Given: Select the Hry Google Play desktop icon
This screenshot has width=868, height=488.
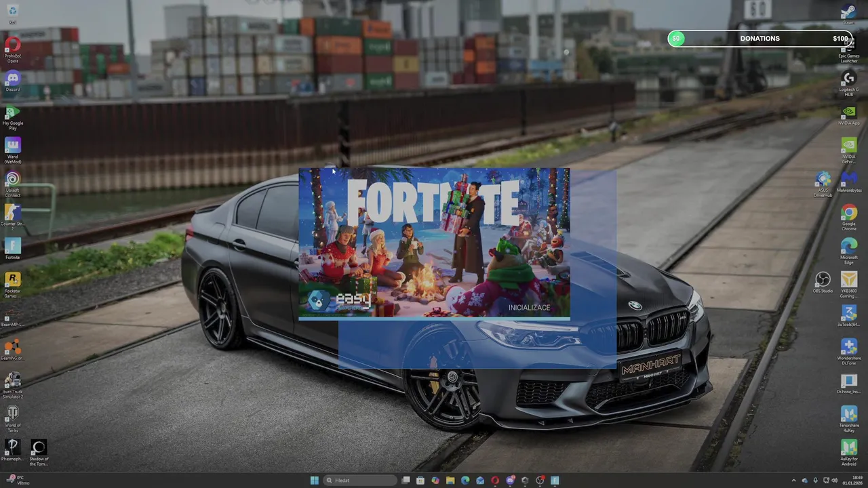Looking at the screenshot, I should [12, 117].
